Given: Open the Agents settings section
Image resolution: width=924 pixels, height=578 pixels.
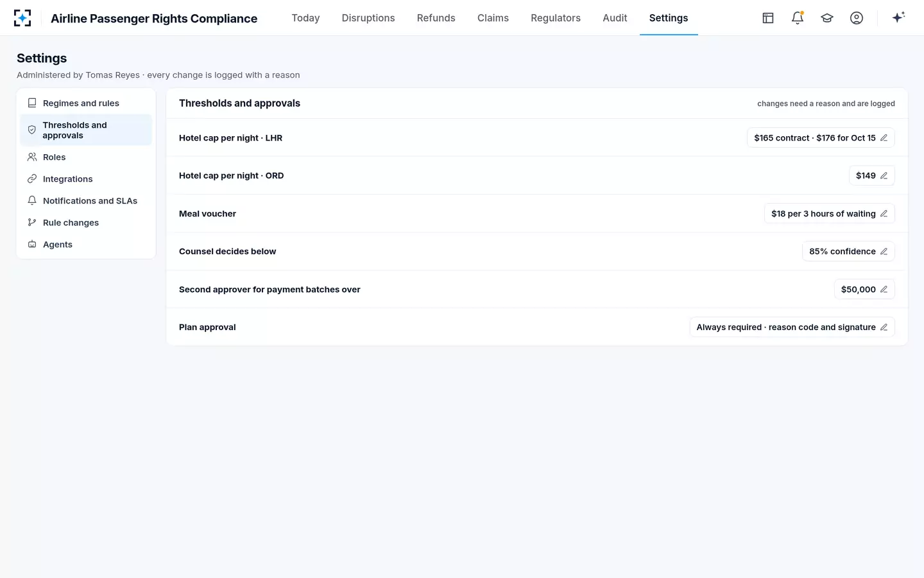Looking at the screenshot, I should (86, 245).
